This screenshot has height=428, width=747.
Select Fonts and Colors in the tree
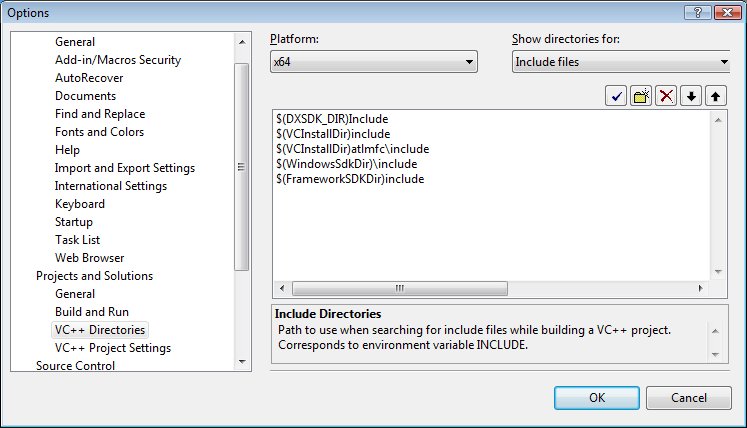point(99,132)
